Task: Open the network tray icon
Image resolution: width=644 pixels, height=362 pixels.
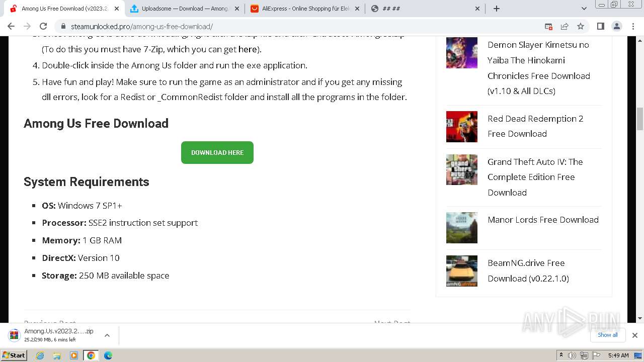Action: pyautogui.click(x=584, y=355)
